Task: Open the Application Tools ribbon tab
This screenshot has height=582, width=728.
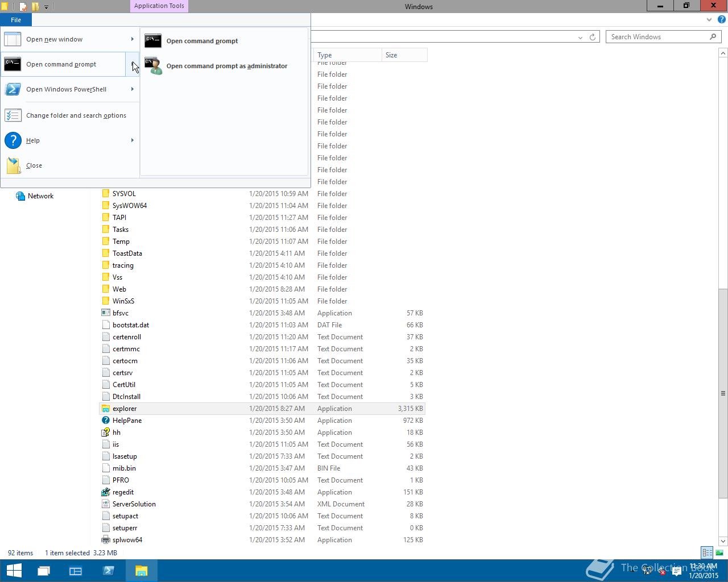Action: (159, 6)
